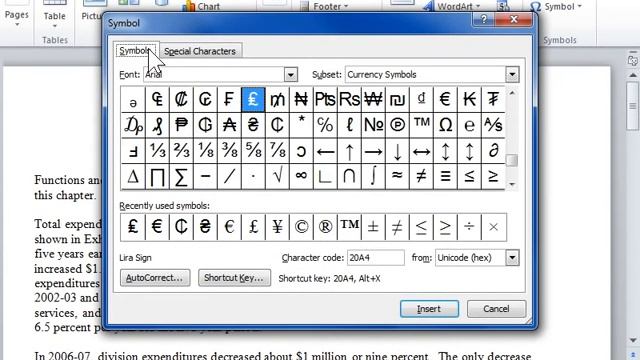This screenshot has width=640, height=360.
Task: Click the symbol grid scrollbar thumb
Action: (512, 160)
